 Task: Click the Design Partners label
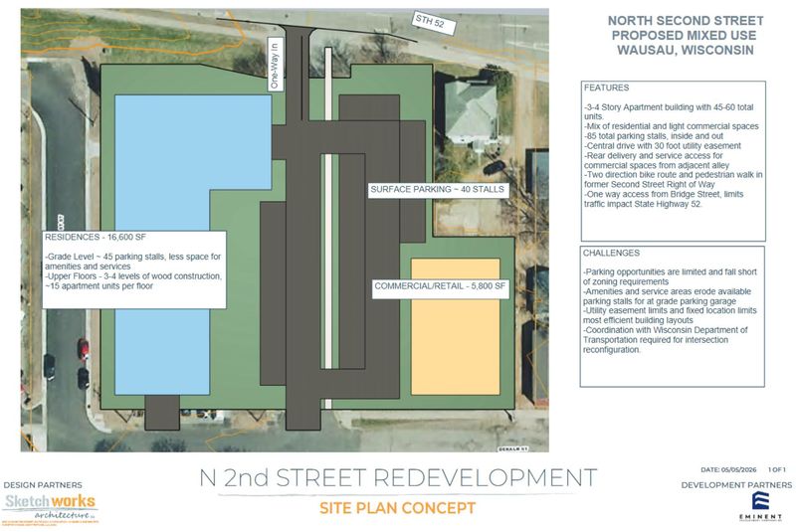coord(43,485)
